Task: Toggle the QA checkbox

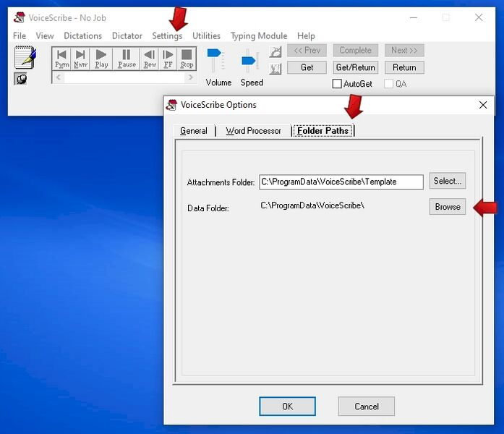Action: point(388,84)
